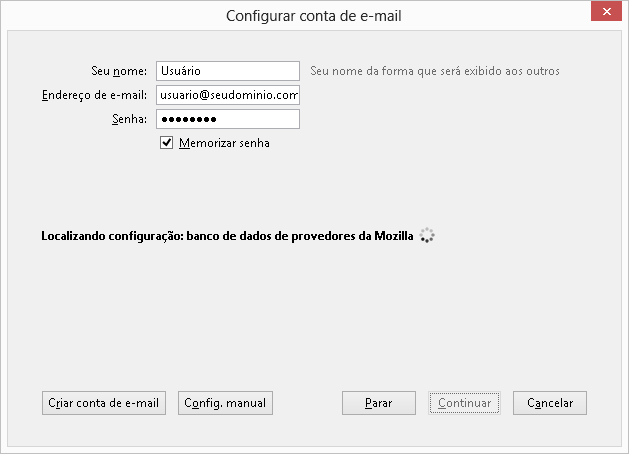Click the 'Endereço de e-mail:' label

pyautogui.click(x=95, y=95)
